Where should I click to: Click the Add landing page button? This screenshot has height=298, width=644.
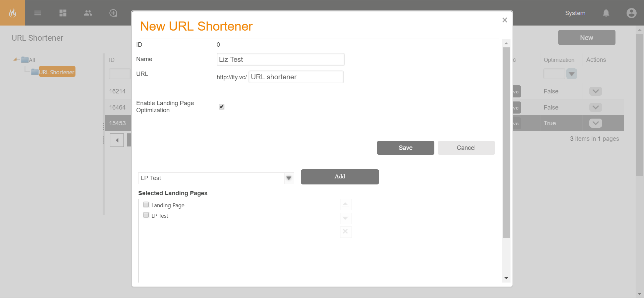click(340, 177)
